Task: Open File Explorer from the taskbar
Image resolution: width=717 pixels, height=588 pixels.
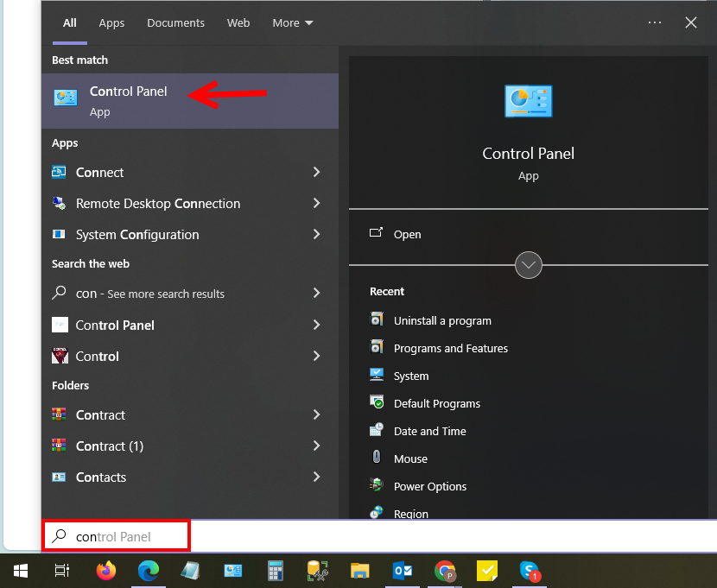Action: coord(360,571)
